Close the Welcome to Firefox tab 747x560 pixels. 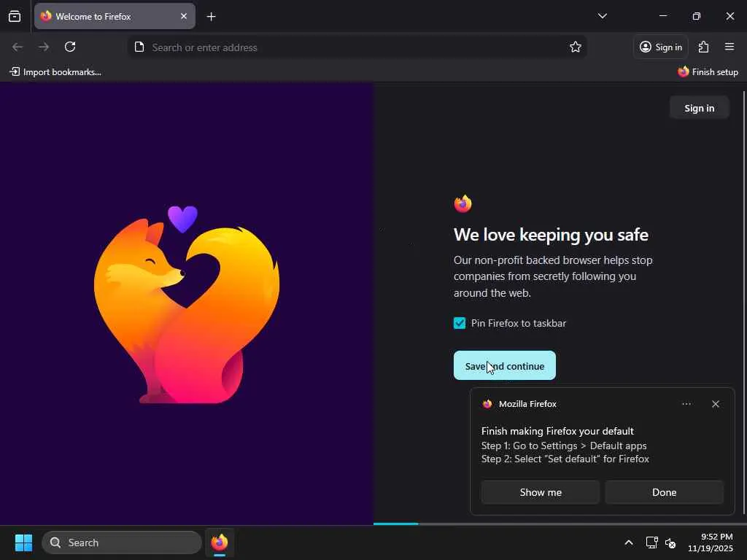coord(184,16)
